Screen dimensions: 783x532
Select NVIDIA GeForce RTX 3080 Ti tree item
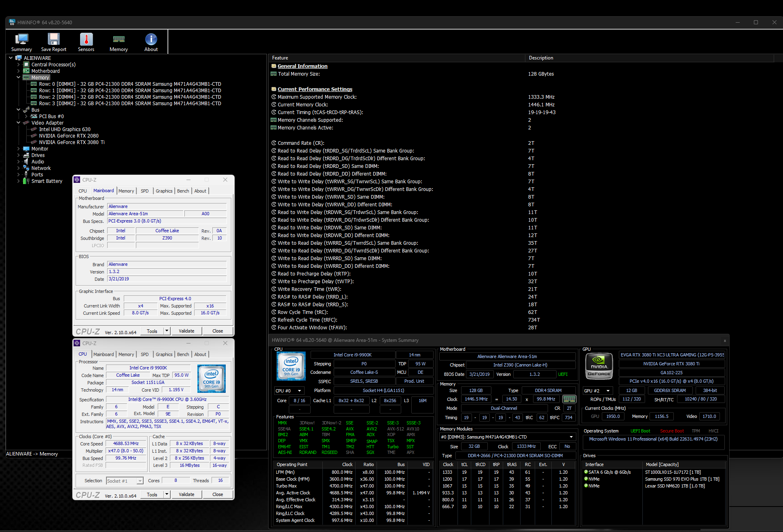72,142
